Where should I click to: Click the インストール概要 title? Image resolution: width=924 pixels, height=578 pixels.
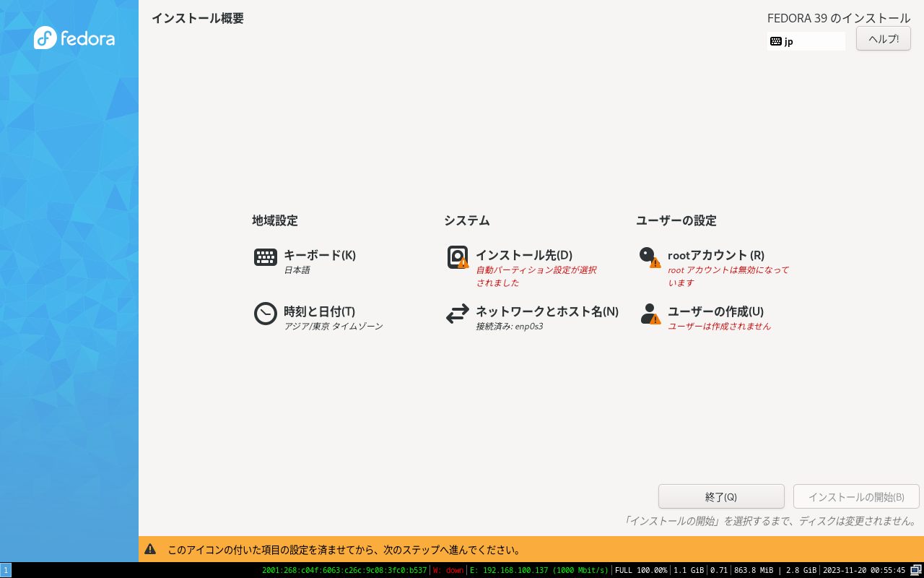(x=198, y=18)
